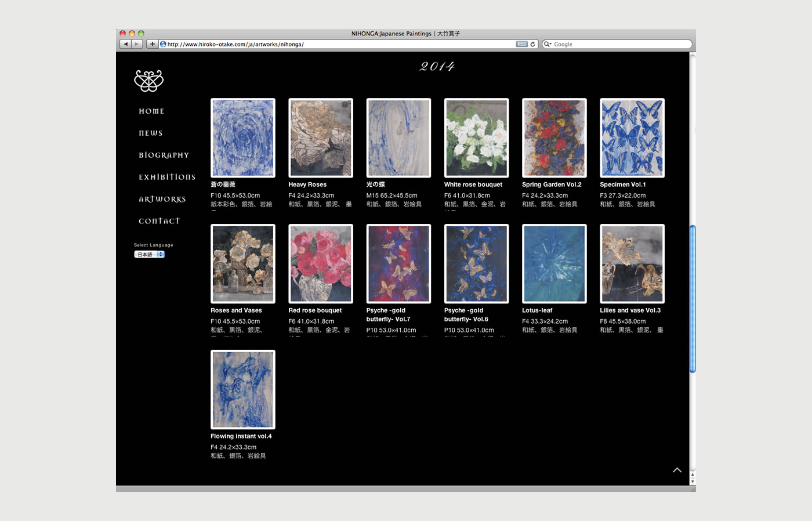Open the Roses and Vases thumbnail
The height and width of the screenshot is (521, 812).
pyautogui.click(x=243, y=264)
